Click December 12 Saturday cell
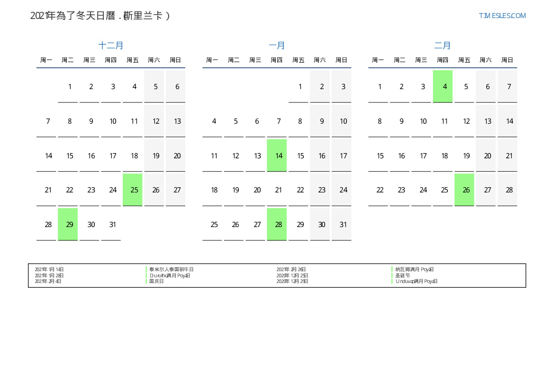The image size is (554, 392). (154, 121)
